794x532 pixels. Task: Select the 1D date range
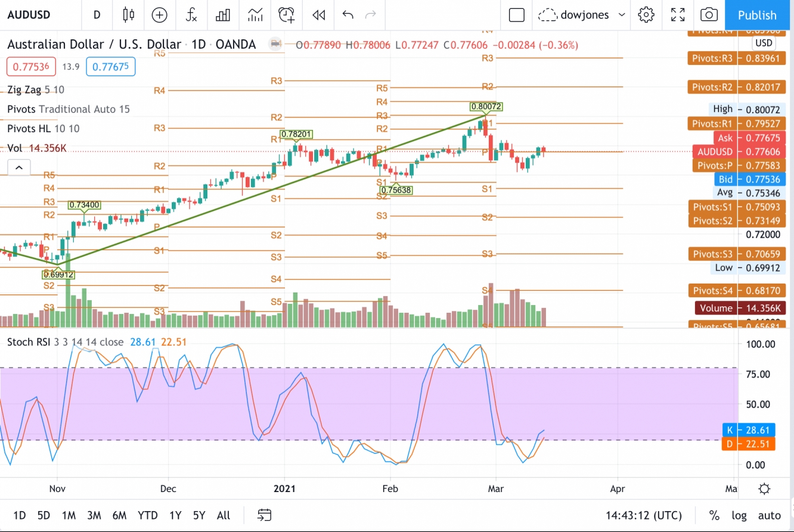pos(19,515)
